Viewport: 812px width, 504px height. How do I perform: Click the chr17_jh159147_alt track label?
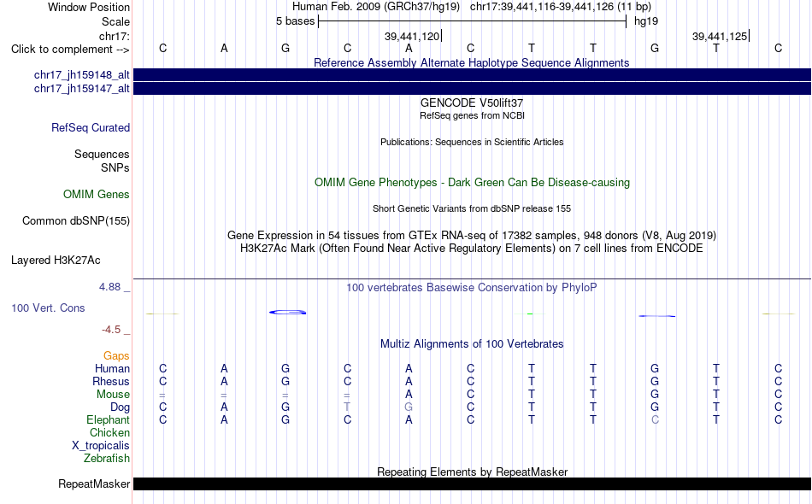[x=82, y=89]
